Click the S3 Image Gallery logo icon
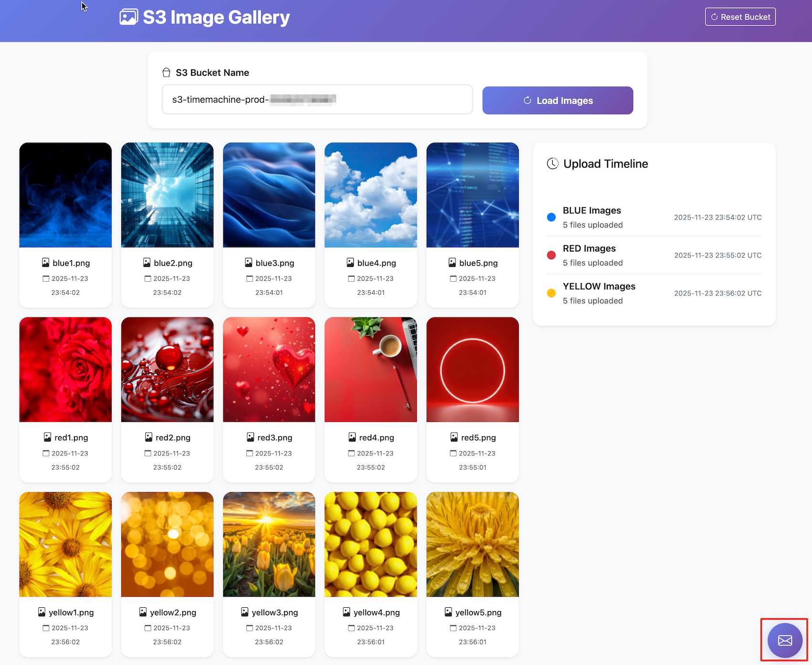 pyautogui.click(x=128, y=17)
